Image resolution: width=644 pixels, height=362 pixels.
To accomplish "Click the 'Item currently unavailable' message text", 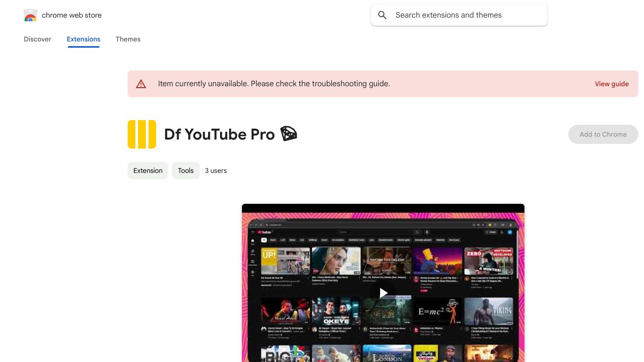I will click(x=274, y=84).
